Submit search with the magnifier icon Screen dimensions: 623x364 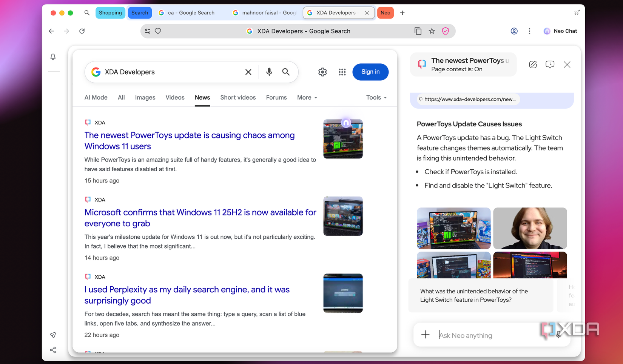[286, 72]
